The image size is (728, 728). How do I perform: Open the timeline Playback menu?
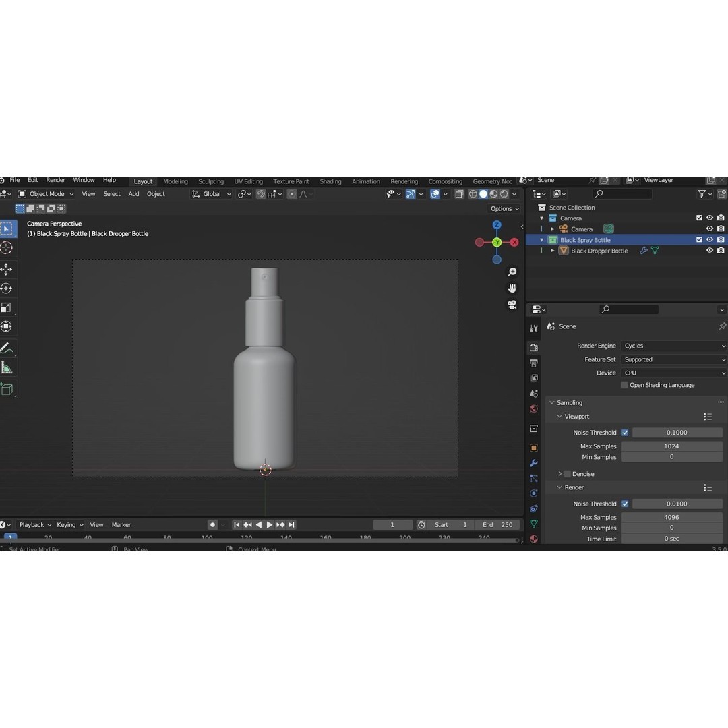(x=35, y=525)
